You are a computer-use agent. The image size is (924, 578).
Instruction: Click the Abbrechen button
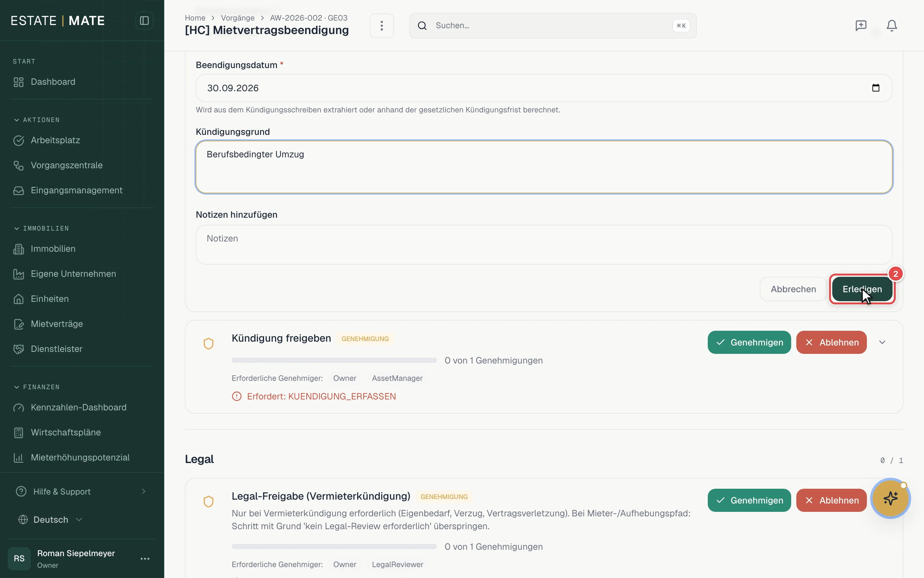[793, 289]
